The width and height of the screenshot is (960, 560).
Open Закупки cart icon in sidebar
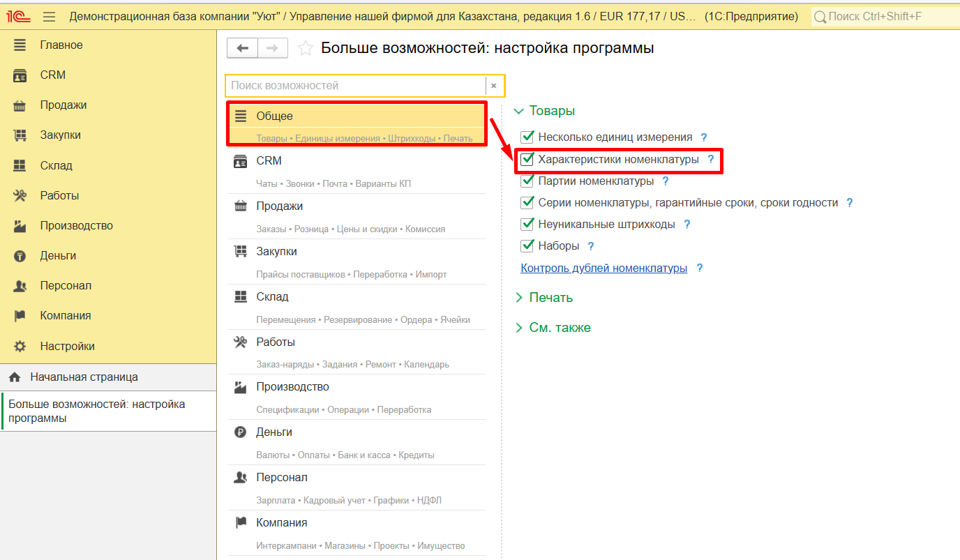tap(20, 135)
